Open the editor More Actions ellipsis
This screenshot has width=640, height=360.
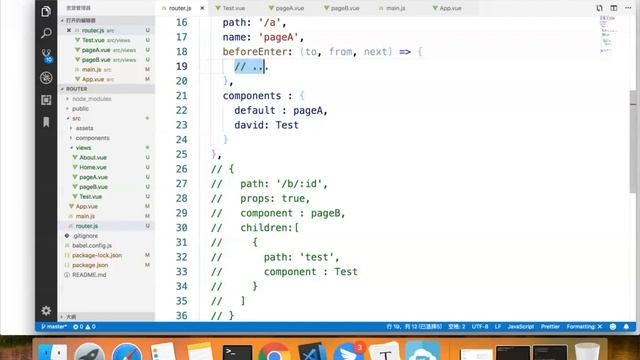628,8
